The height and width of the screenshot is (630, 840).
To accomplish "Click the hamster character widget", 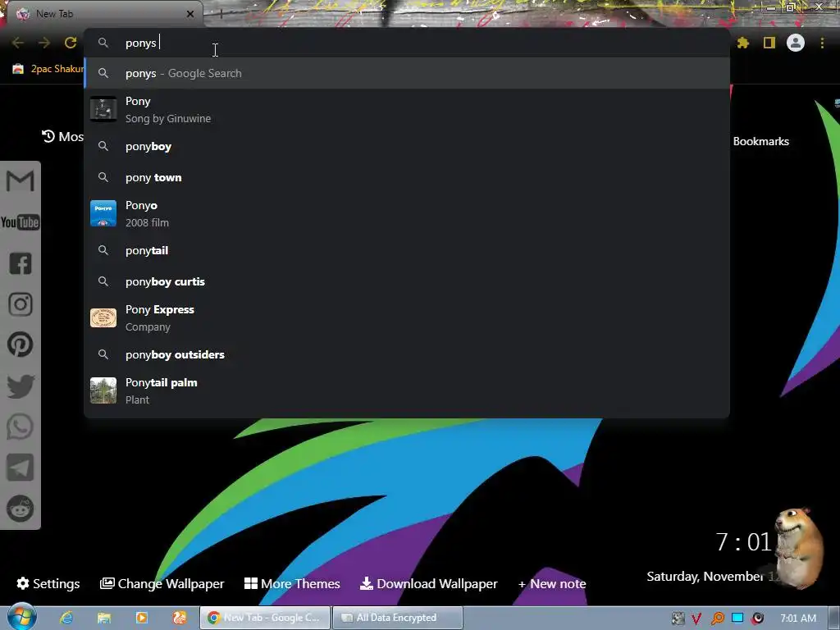I will coord(799,547).
